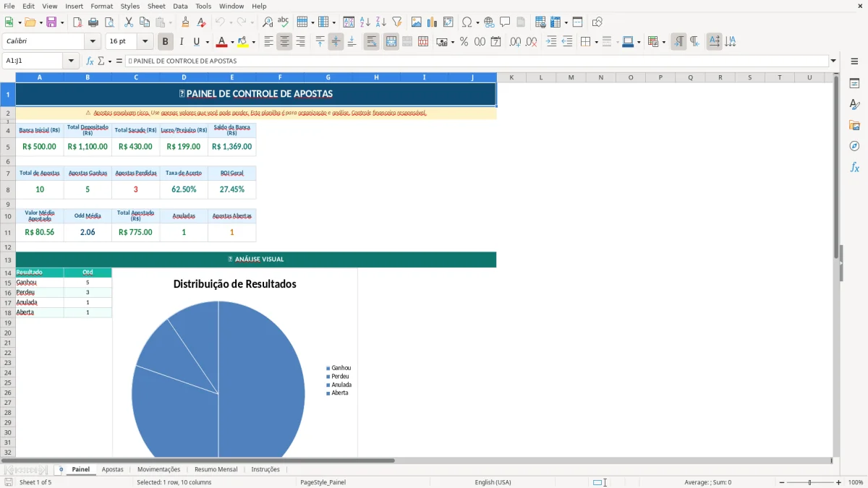The image size is (868, 488).
Task: Click Sort Ascending icon
Action: tap(365, 22)
